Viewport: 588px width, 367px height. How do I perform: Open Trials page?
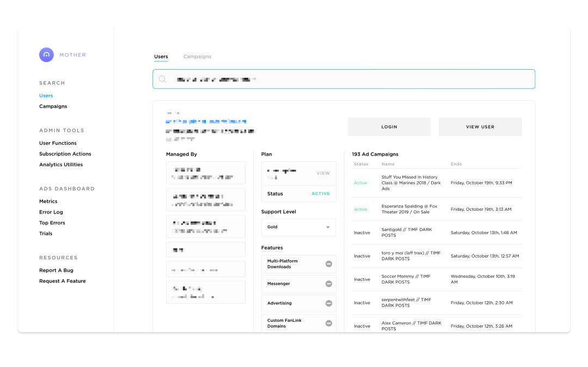click(x=46, y=234)
